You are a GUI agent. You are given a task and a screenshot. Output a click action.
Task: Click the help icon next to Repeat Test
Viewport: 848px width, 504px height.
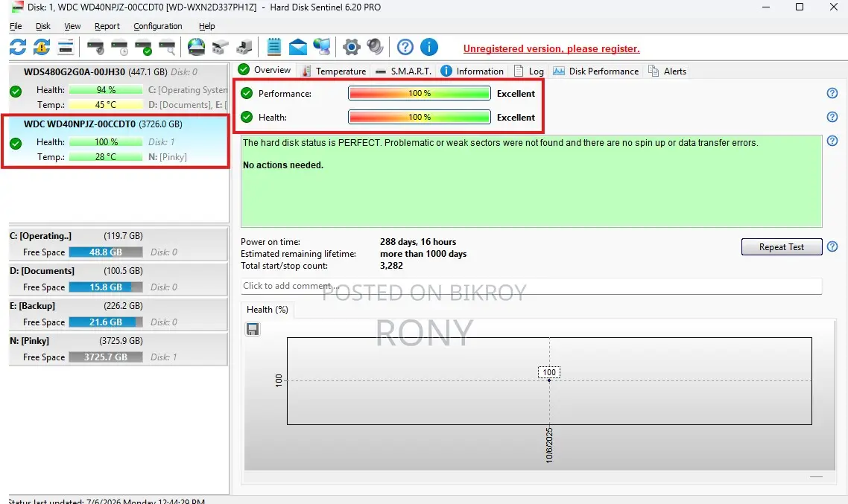[832, 246]
